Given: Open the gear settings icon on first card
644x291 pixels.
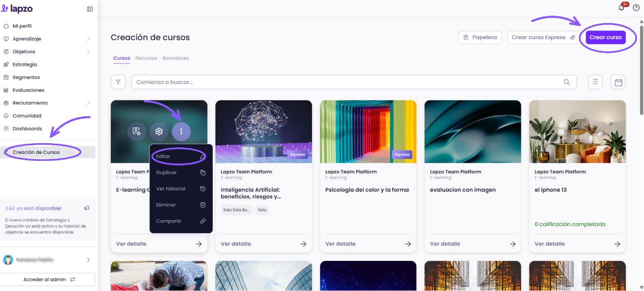Looking at the screenshot, I should coord(159,131).
